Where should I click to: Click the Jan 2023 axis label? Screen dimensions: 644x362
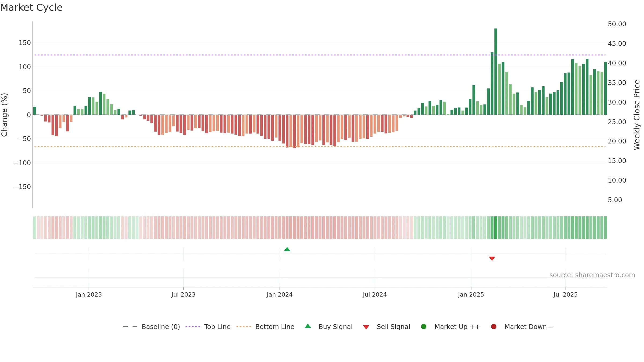pos(89,294)
